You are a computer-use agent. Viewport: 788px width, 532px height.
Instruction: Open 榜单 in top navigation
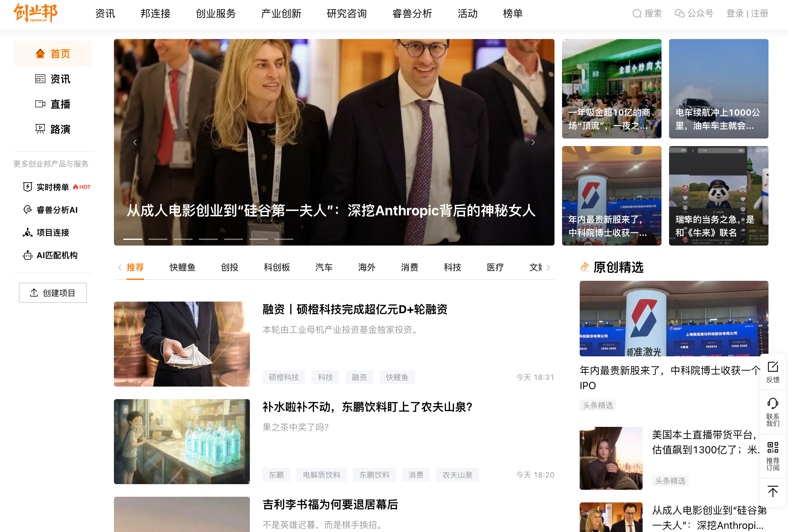pyautogui.click(x=513, y=14)
